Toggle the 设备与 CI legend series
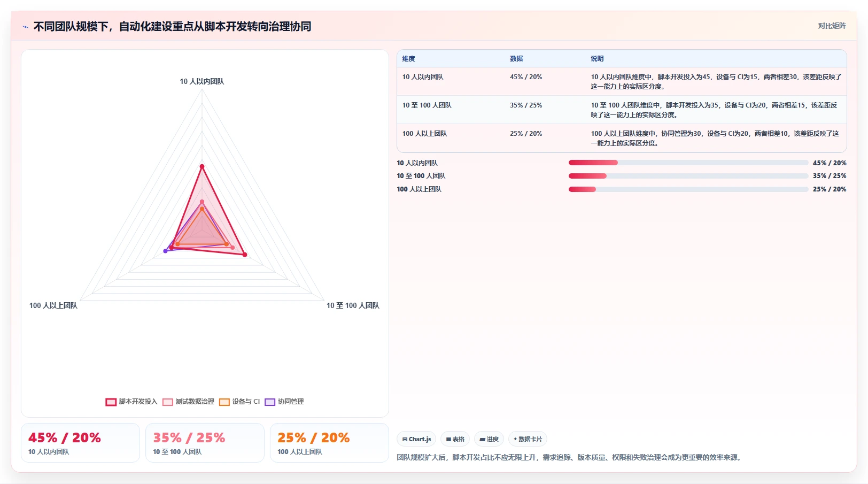This screenshot has height=484, width=868. tap(239, 402)
